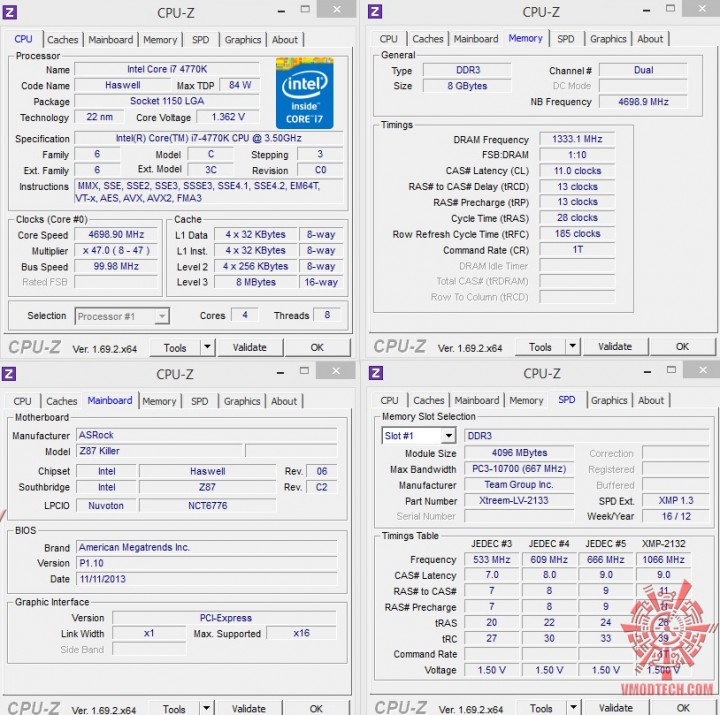
Task: Click Validate button in Memory window
Action: [615, 346]
